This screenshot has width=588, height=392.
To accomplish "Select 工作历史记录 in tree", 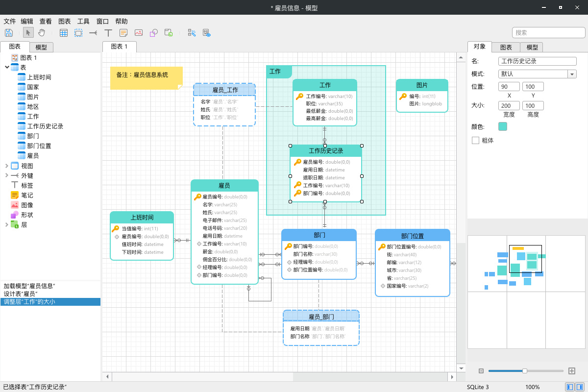I will click(x=45, y=126).
